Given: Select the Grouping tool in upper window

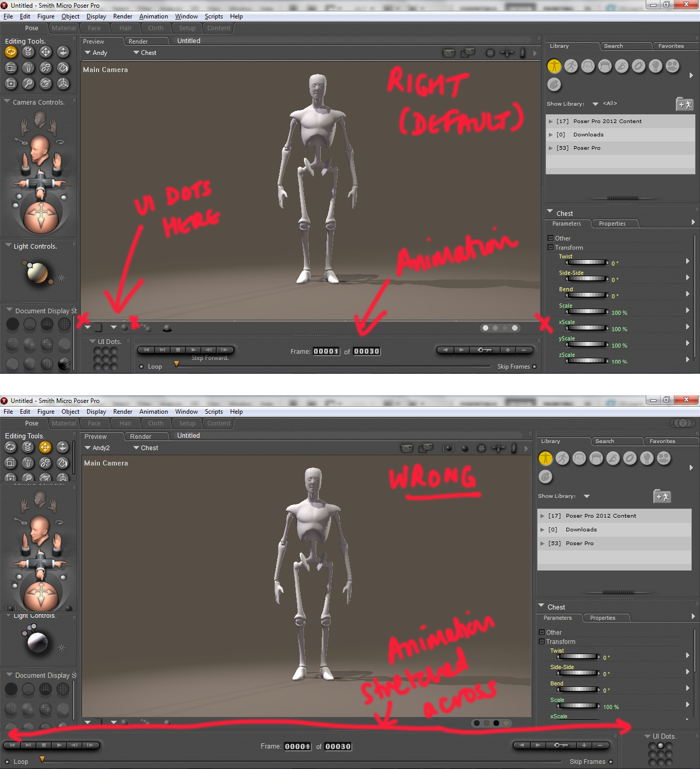Looking at the screenshot, I should point(11,83).
